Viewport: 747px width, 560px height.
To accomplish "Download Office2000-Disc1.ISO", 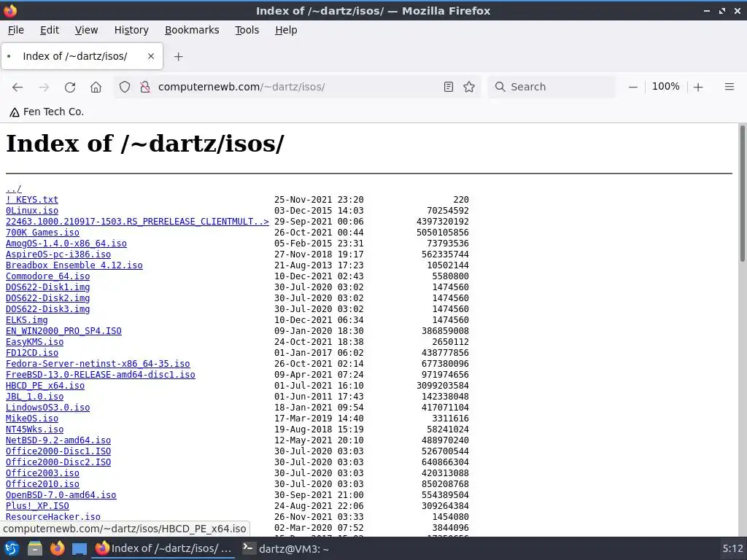I will tap(58, 451).
